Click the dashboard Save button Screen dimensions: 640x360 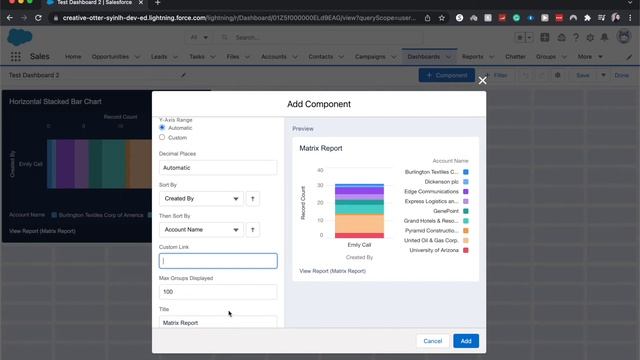(582, 76)
